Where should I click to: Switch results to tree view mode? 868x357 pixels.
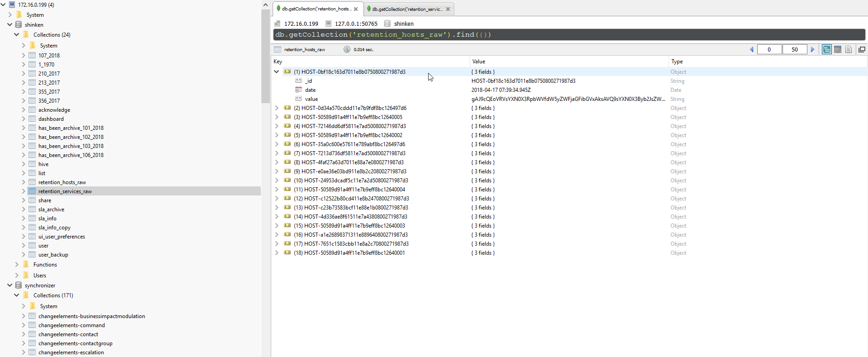pyautogui.click(x=826, y=49)
